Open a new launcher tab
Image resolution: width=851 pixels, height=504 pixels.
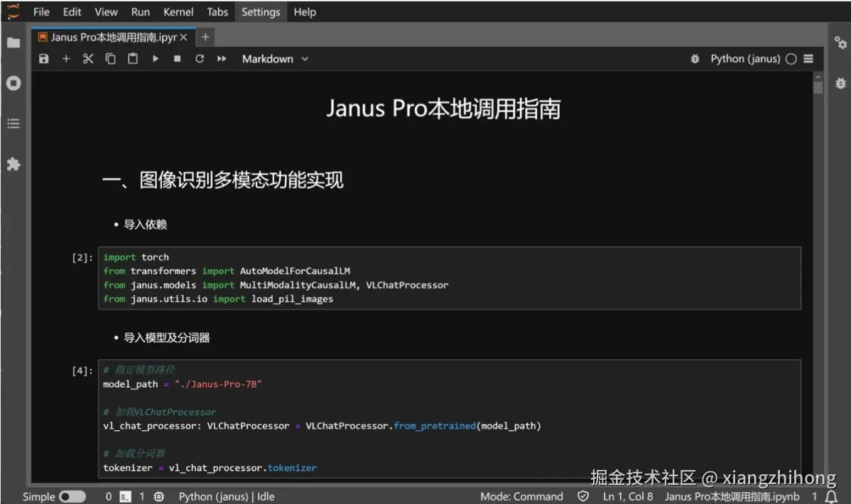(205, 37)
